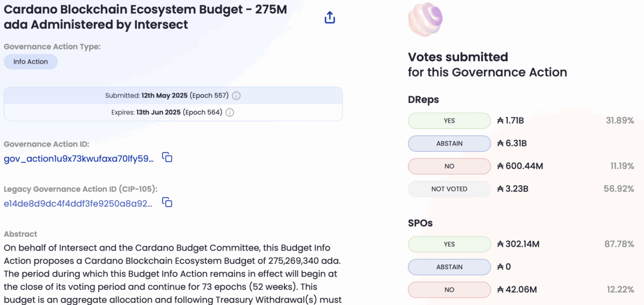Click the DReps section heading
This screenshot has height=305, width=644.
[x=423, y=100]
